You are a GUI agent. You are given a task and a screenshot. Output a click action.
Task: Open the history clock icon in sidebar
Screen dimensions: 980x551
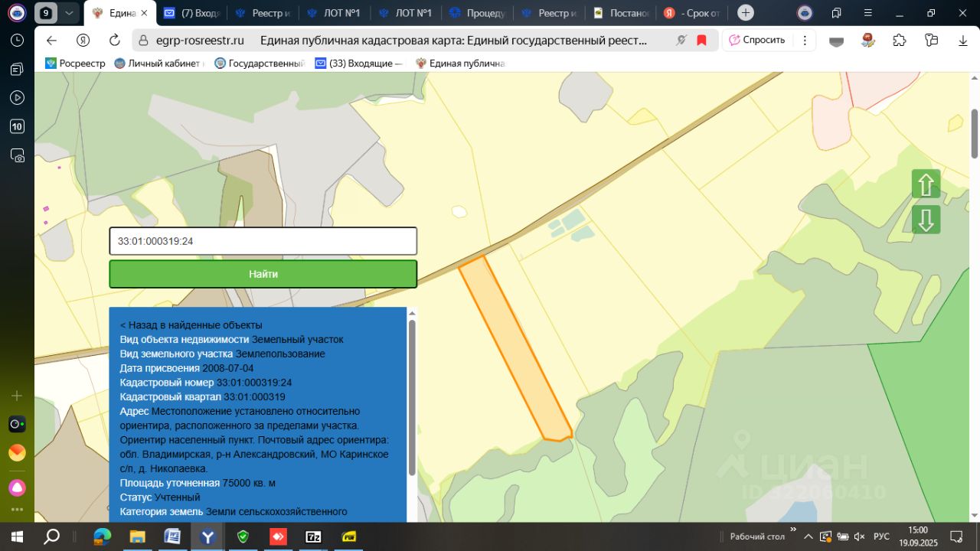pos(17,40)
